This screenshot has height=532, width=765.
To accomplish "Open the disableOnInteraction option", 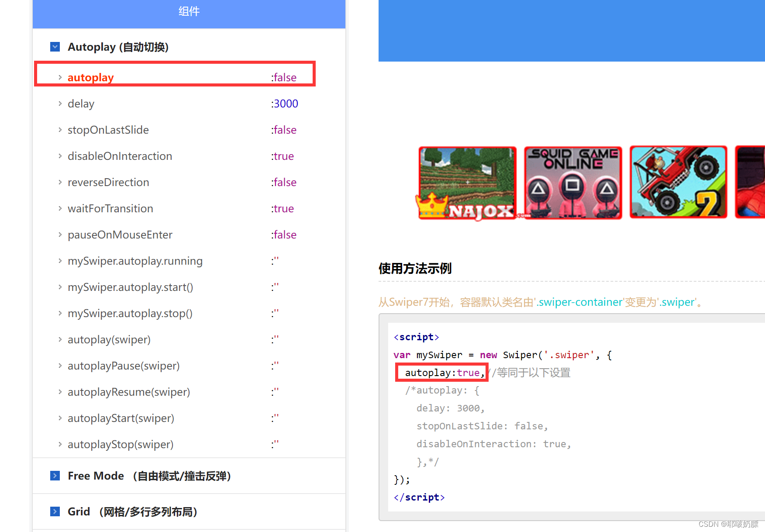I will coord(120,156).
